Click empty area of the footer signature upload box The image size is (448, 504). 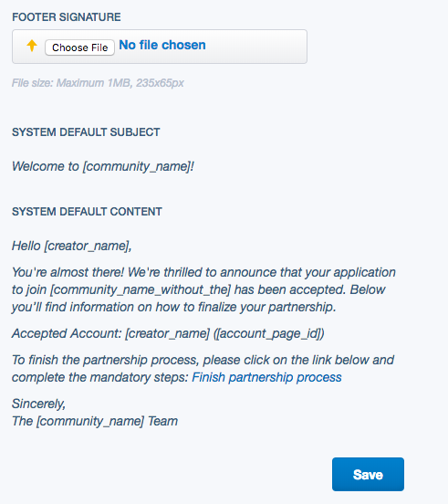click(x=257, y=47)
